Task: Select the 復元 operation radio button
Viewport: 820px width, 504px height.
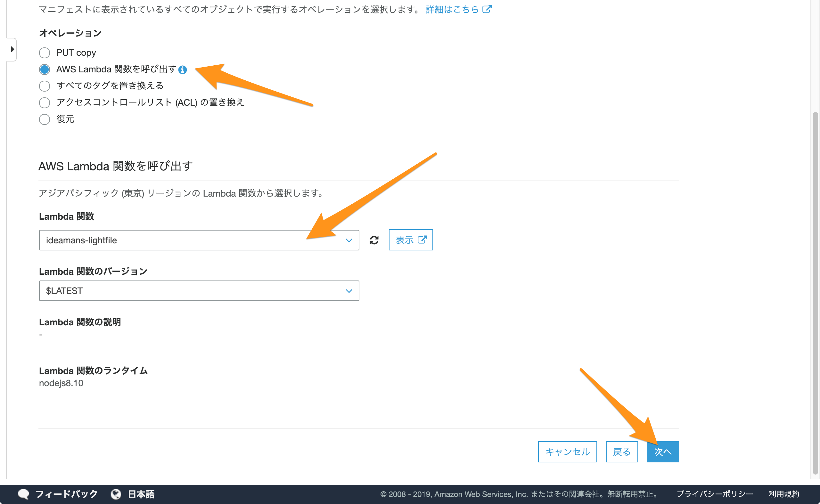Action: 44,119
